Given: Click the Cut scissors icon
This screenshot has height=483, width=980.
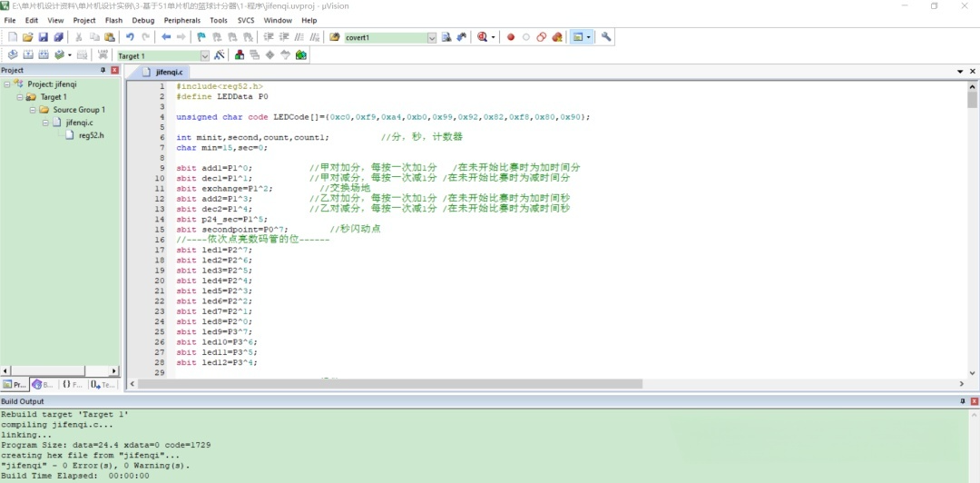Looking at the screenshot, I should [79, 37].
